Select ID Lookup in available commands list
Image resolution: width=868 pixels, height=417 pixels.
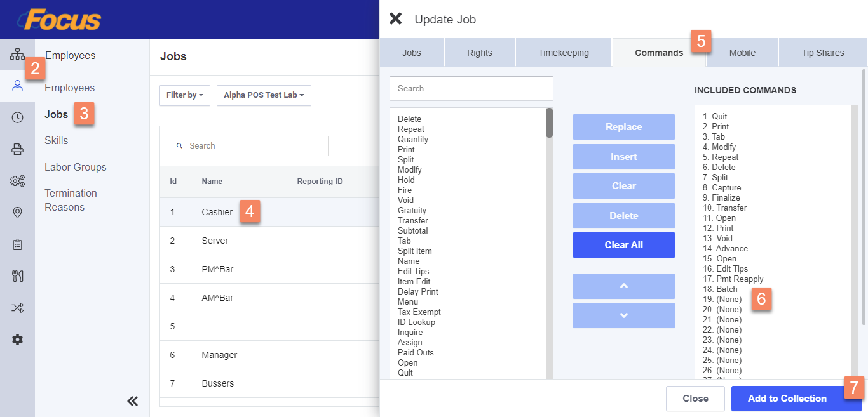click(x=416, y=322)
